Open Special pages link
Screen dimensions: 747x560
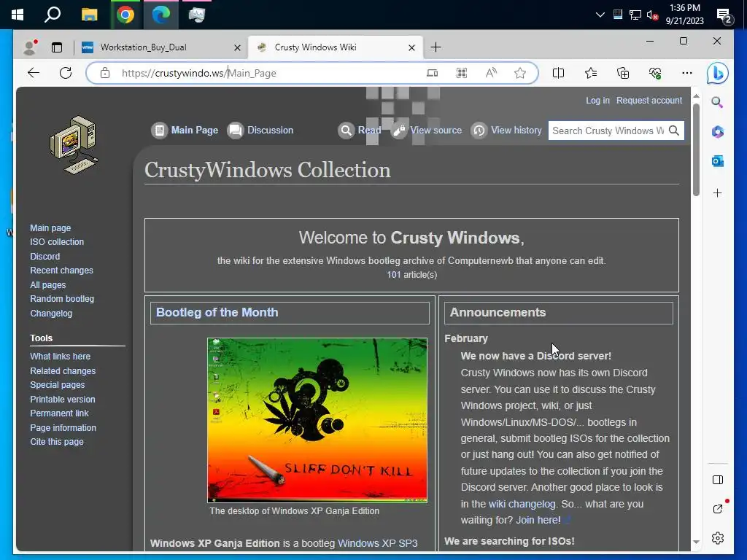tap(57, 385)
